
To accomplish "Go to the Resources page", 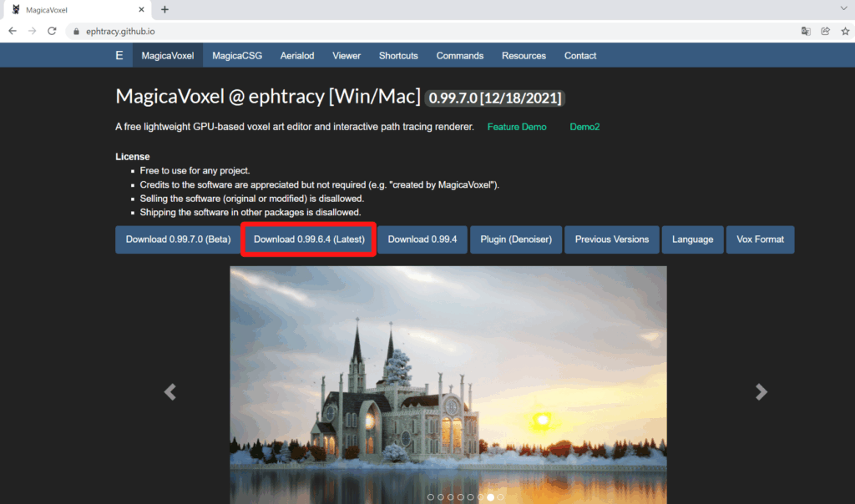I will (x=524, y=56).
